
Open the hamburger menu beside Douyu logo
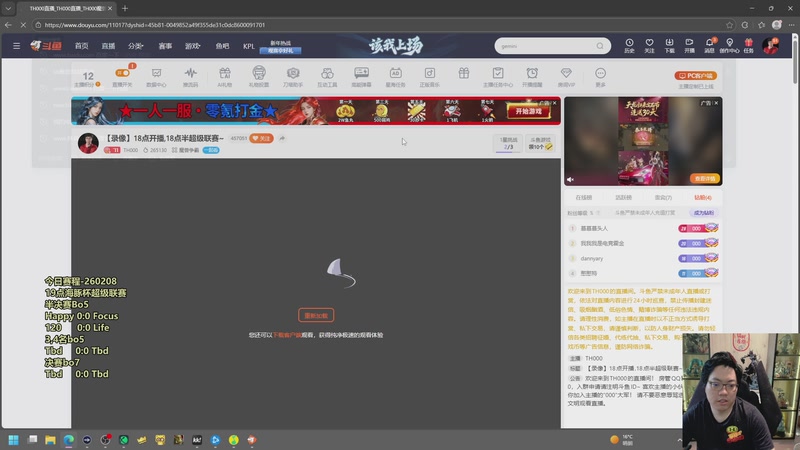pos(16,46)
